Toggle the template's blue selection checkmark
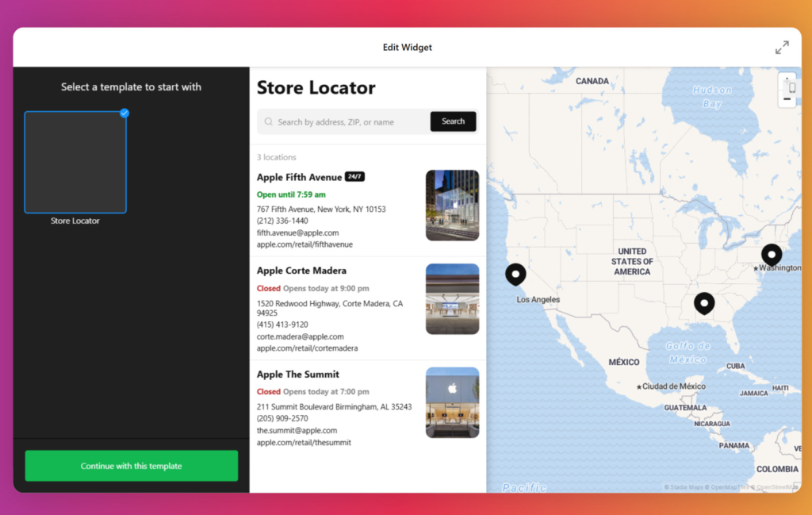 click(124, 113)
